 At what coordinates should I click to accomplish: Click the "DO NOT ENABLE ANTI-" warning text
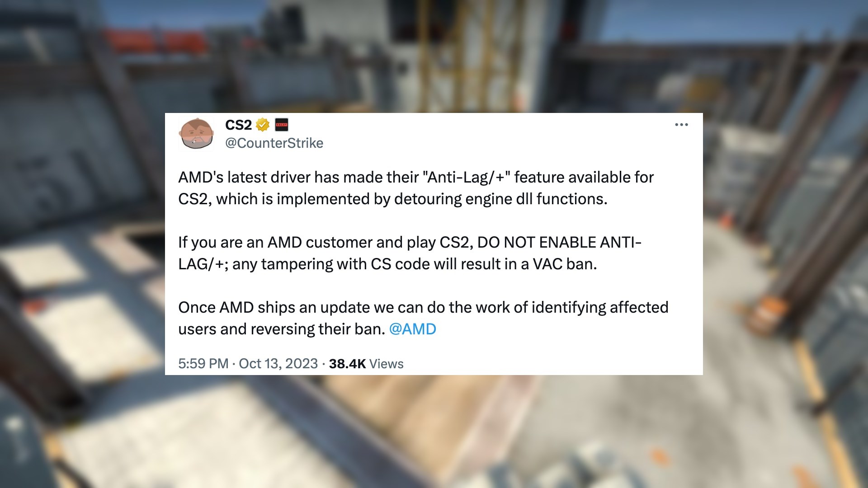[x=559, y=242]
